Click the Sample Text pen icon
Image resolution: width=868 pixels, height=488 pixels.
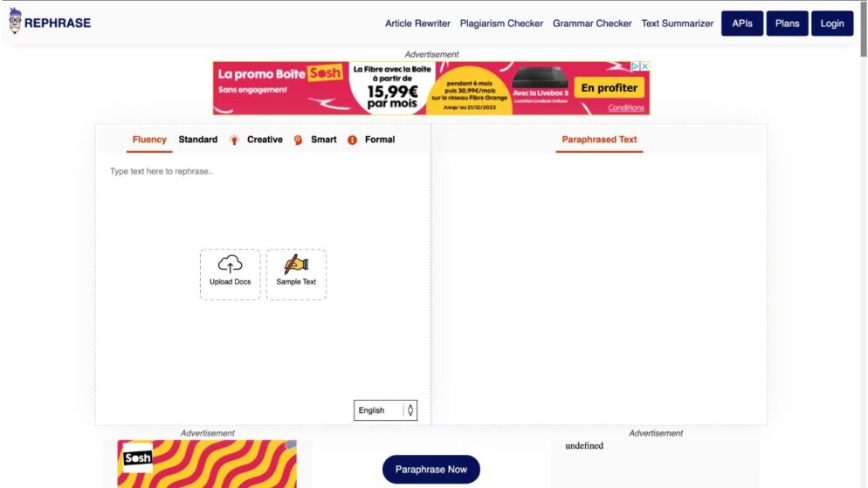pyautogui.click(x=296, y=265)
